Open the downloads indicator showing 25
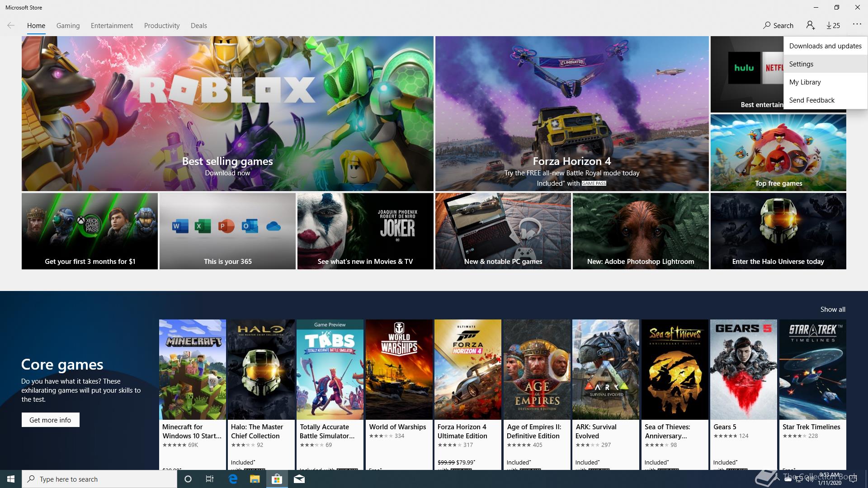The height and width of the screenshot is (488, 868). click(833, 26)
